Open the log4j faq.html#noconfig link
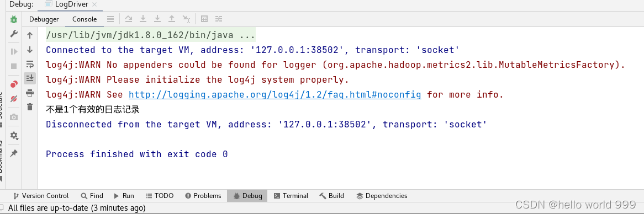This screenshot has width=644, height=214. [x=275, y=95]
